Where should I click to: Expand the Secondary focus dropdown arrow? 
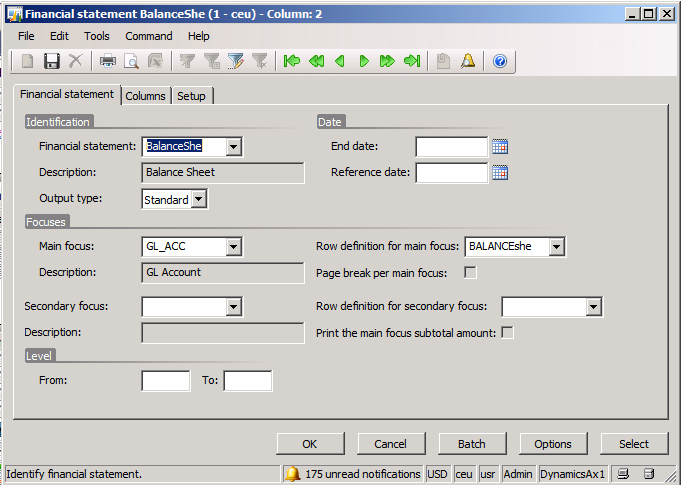[x=233, y=307]
